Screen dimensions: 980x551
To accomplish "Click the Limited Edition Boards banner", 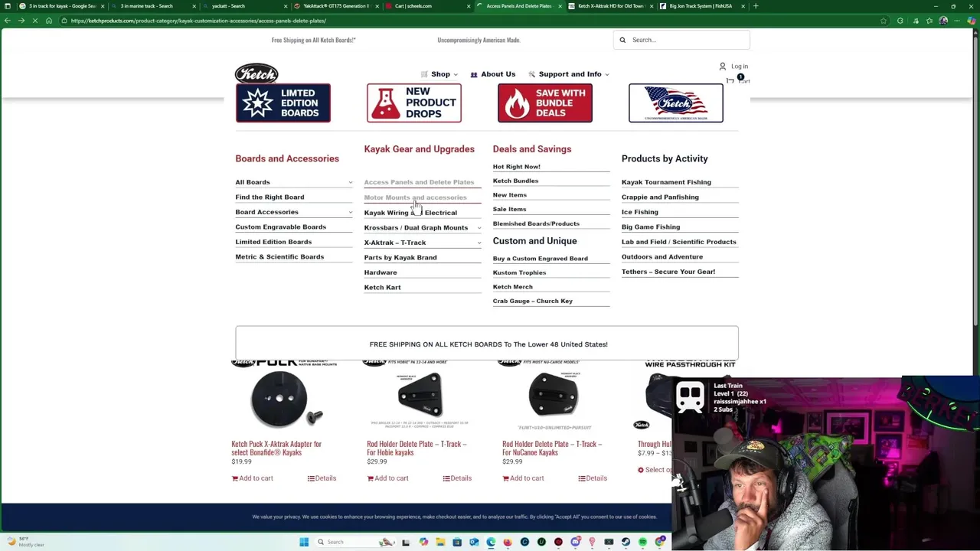I will [283, 103].
